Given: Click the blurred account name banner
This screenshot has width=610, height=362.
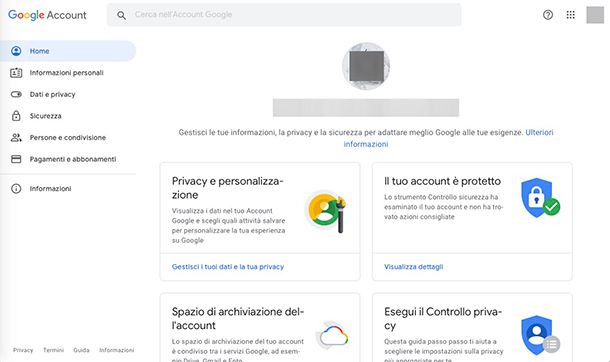Looking at the screenshot, I should tap(366, 108).
